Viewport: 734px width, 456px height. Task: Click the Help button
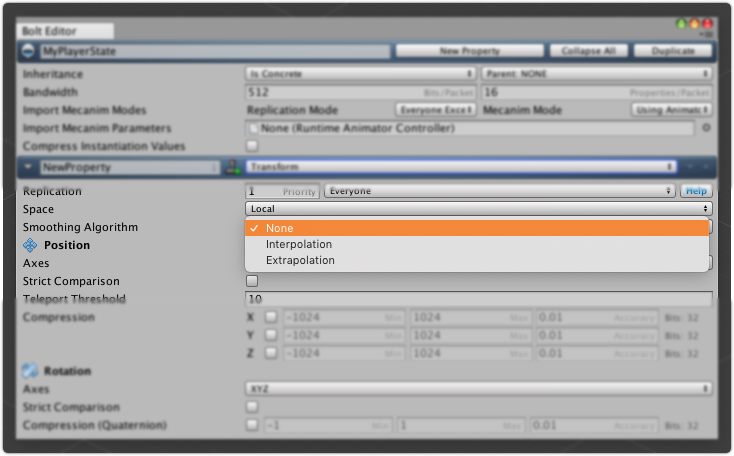[696, 191]
